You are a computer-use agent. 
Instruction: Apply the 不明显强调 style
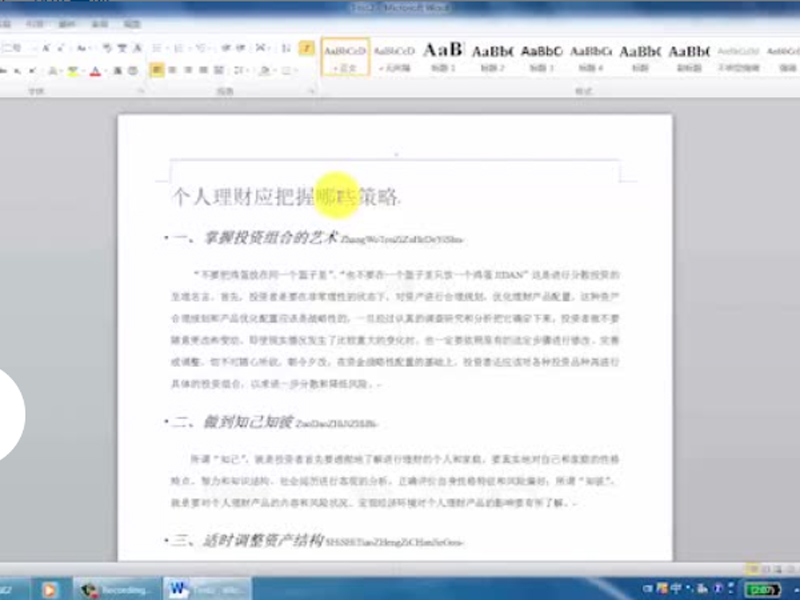click(x=738, y=57)
